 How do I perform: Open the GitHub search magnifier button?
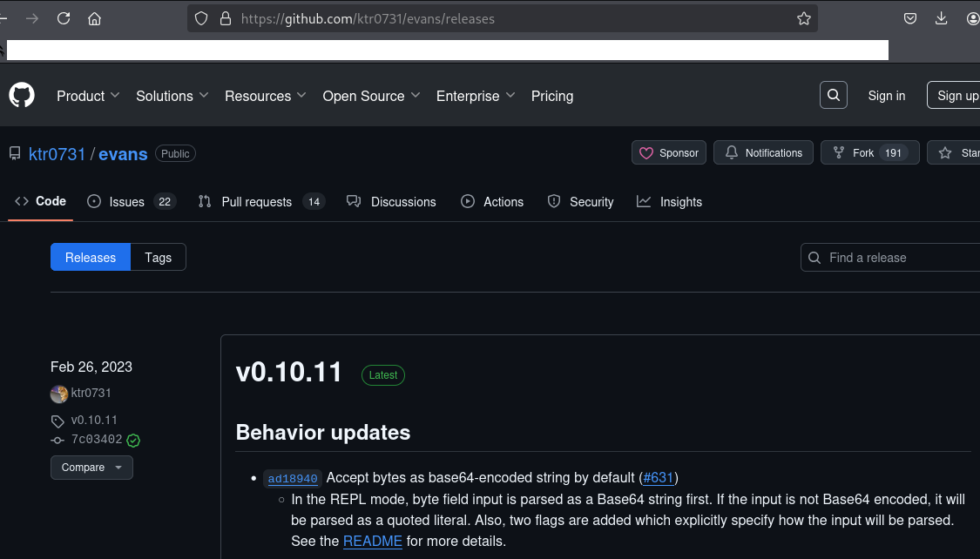[834, 96]
